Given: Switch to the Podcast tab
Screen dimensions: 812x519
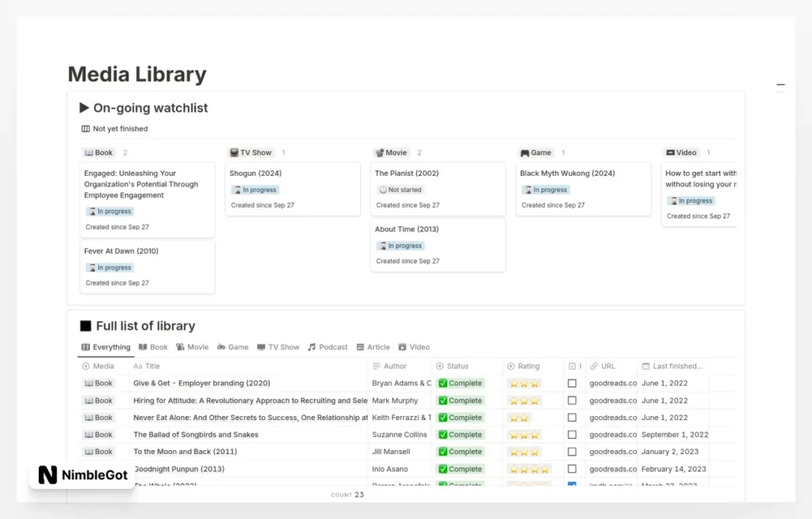Looking at the screenshot, I should 327,347.
